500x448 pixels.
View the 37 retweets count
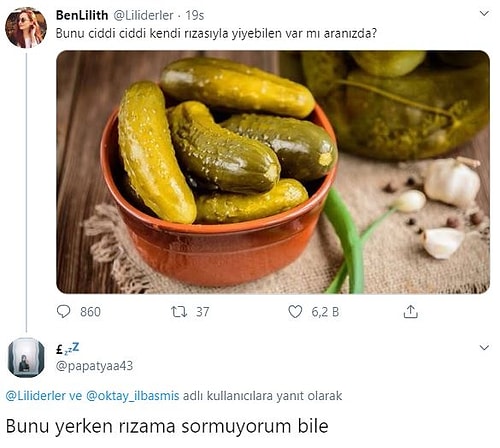(203, 312)
